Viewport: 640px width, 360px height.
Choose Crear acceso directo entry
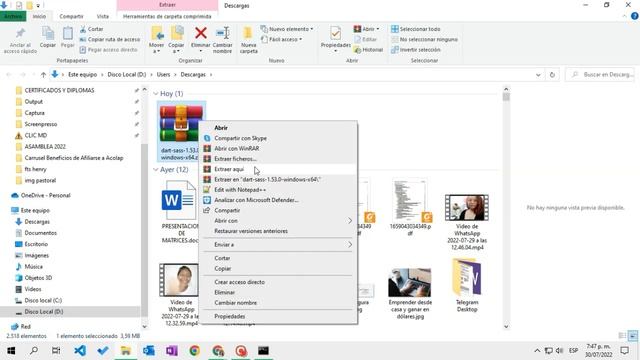point(278,282)
